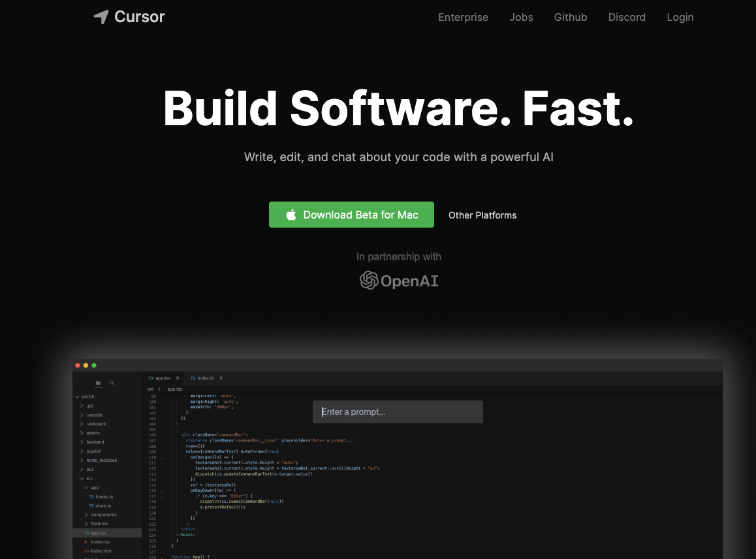Click the OpenAI logo
Viewport: 756px width, 559px height.
(x=398, y=280)
